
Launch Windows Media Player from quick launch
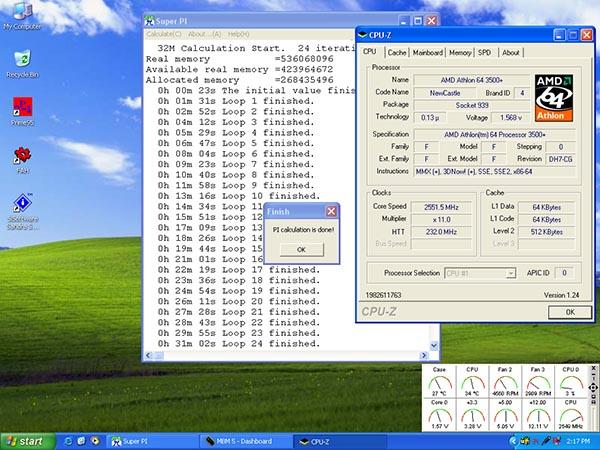tap(95, 441)
